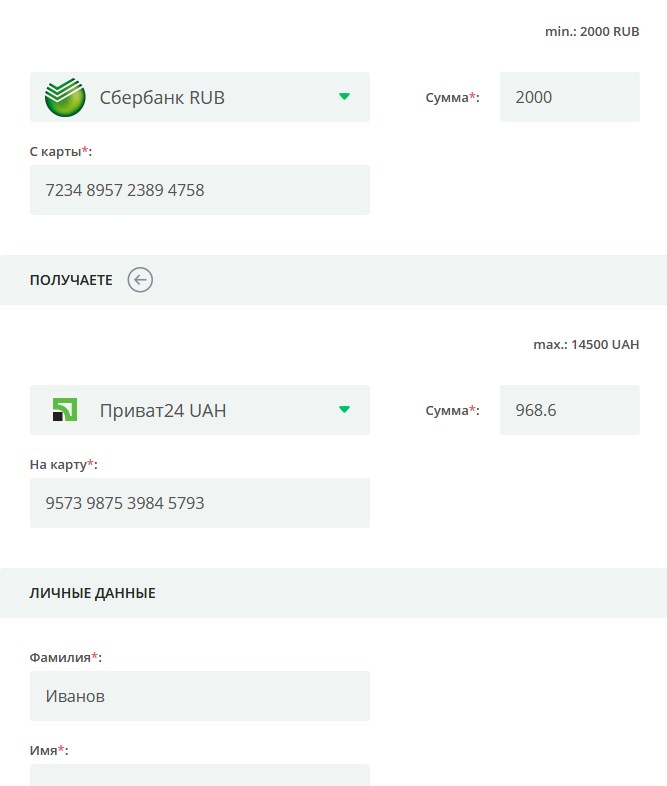Click the min.: 2000 RUB limit text

click(592, 32)
